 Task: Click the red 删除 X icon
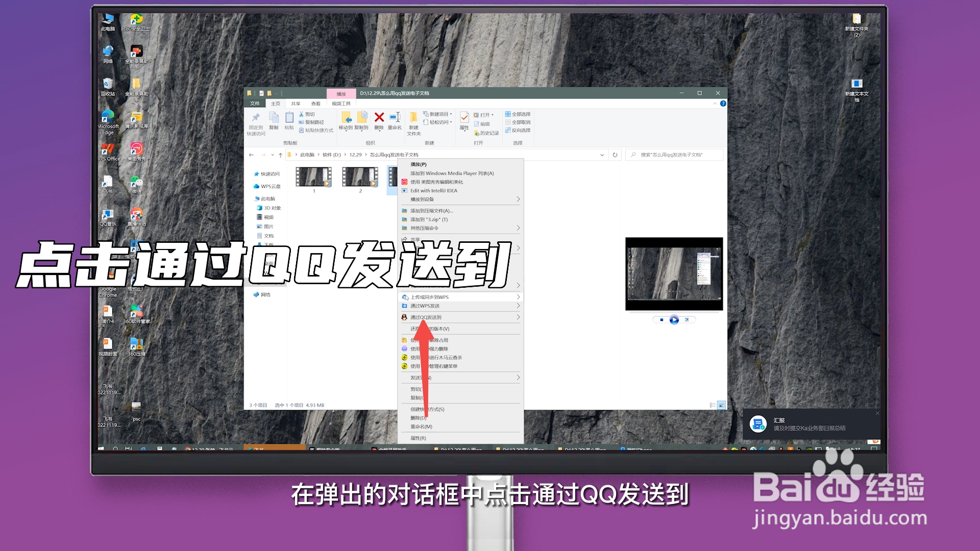(379, 117)
